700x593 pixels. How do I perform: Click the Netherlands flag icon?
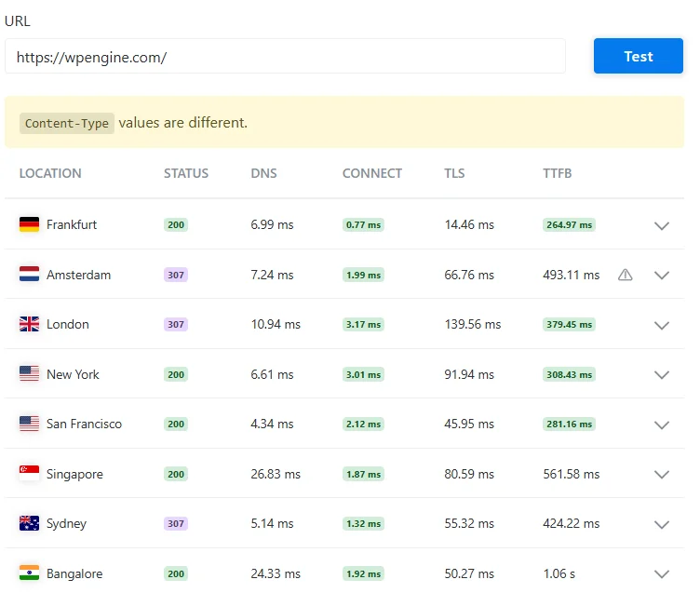coord(29,274)
